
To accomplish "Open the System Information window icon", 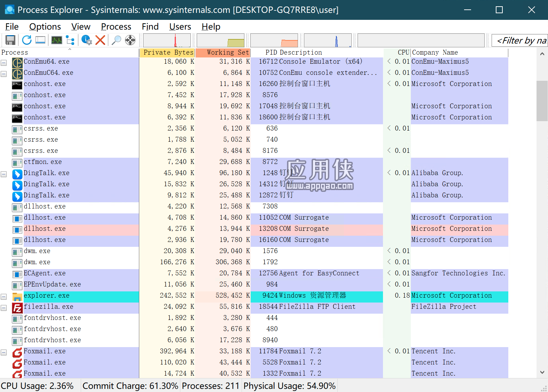I will pos(40,40).
